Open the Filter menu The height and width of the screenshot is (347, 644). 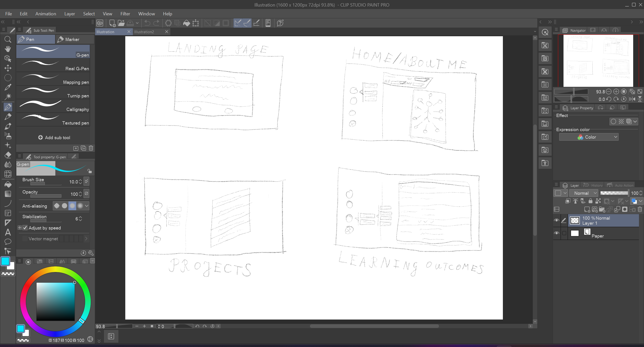pyautogui.click(x=125, y=14)
